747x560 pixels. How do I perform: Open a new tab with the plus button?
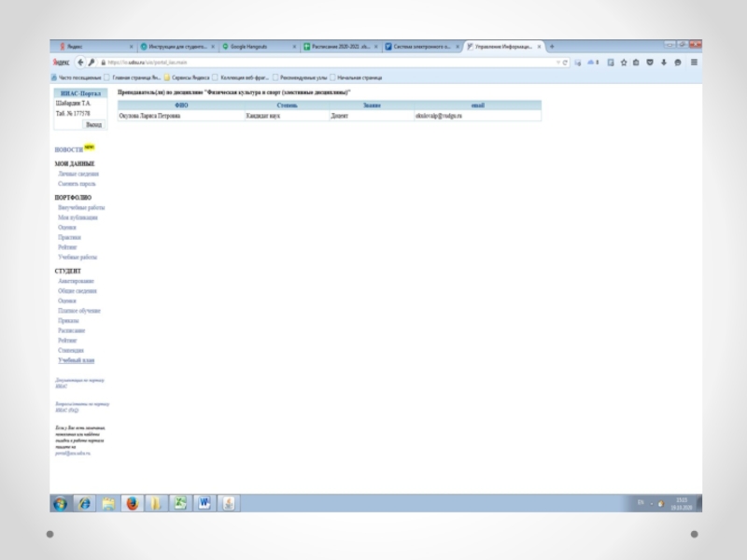click(x=552, y=47)
